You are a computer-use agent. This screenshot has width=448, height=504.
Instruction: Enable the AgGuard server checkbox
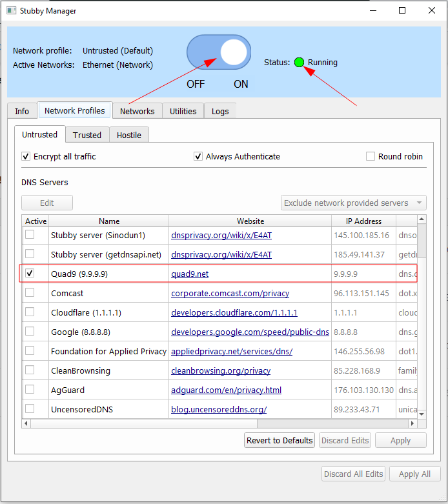(30, 389)
